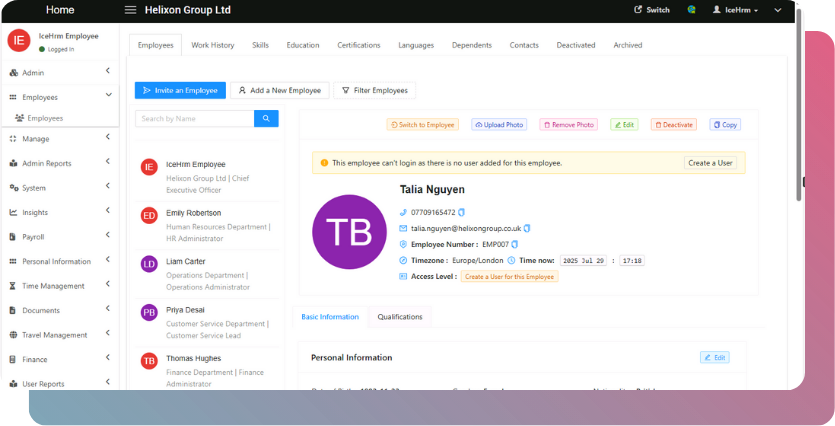Viewport: 835px width, 426px height.
Task: Select Liam Carter in employee list
Action: click(207, 274)
